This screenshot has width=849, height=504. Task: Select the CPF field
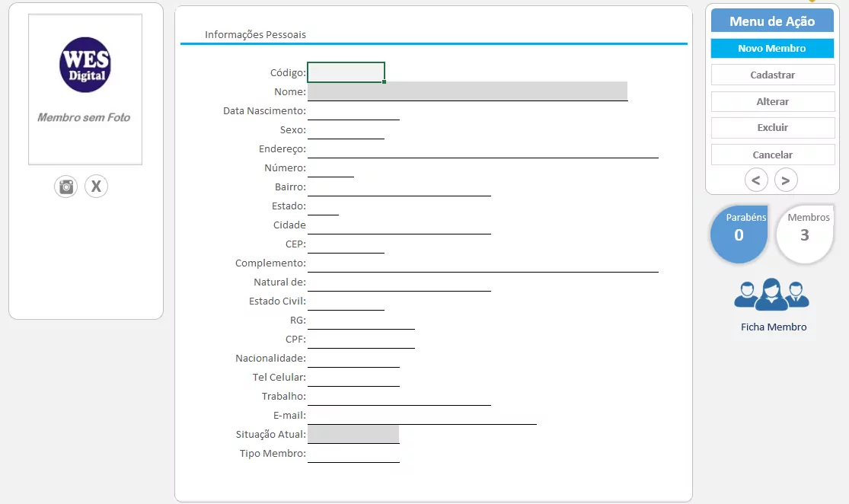[361, 339]
